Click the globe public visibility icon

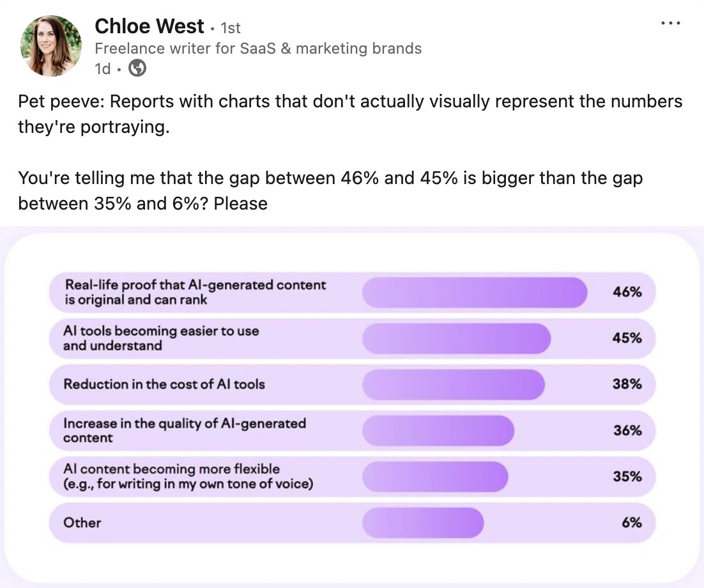(x=137, y=68)
